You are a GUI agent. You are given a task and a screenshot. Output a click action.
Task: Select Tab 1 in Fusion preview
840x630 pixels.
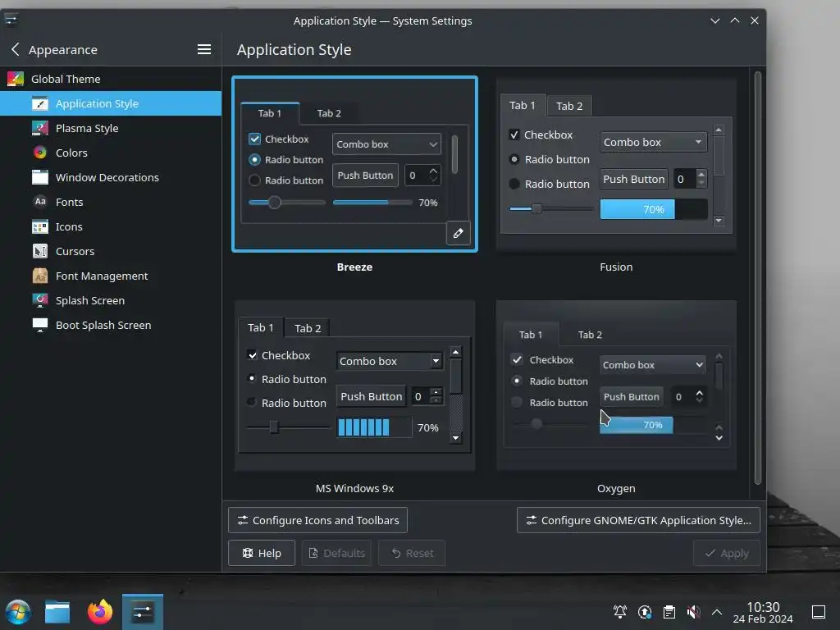coord(523,105)
